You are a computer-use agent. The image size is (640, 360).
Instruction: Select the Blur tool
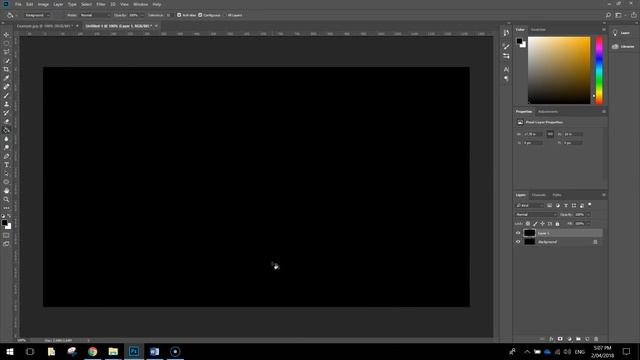(x=6, y=139)
